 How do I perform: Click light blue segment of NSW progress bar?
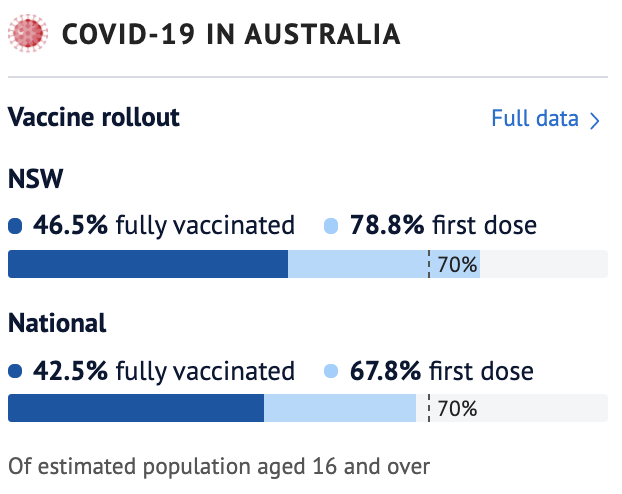click(x=357, y=264)
